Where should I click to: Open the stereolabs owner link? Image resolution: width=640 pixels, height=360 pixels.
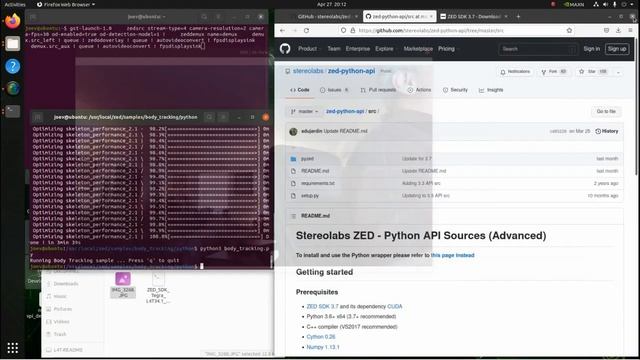click(308, 71)
